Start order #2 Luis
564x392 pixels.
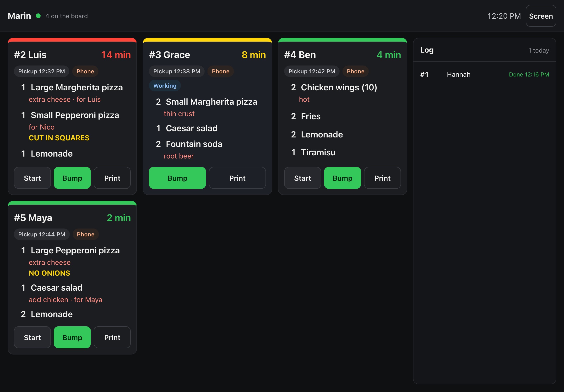tap(33, 178)
